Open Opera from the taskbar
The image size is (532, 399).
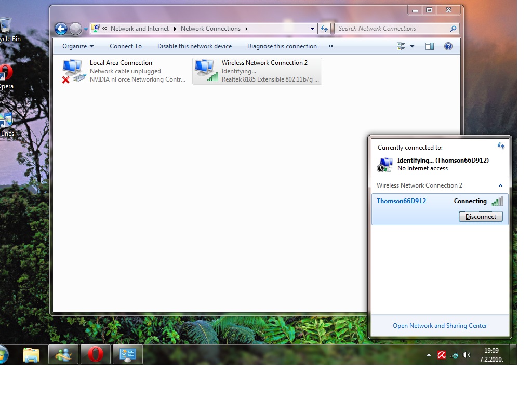(95, 354)
